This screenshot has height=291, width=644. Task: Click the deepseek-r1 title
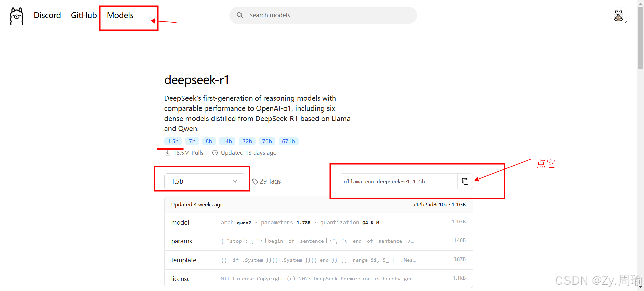pos(197,80)
